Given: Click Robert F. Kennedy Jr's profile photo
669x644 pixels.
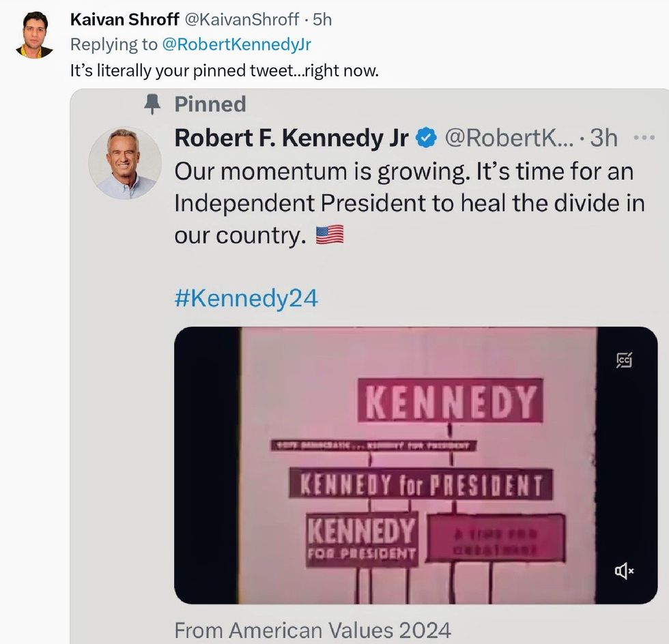Looking at the screenshot, I should [124, 163].
